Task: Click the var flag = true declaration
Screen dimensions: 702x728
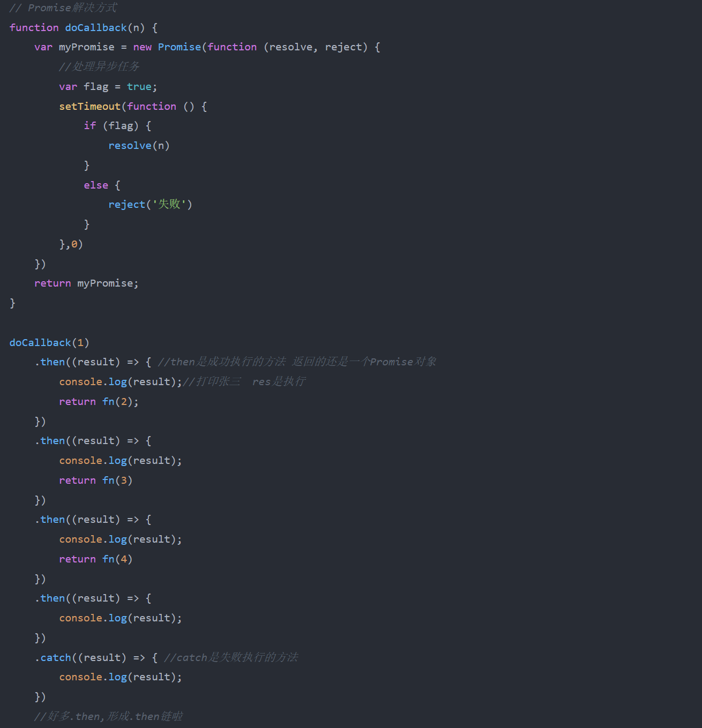Action: pos(107,86)
